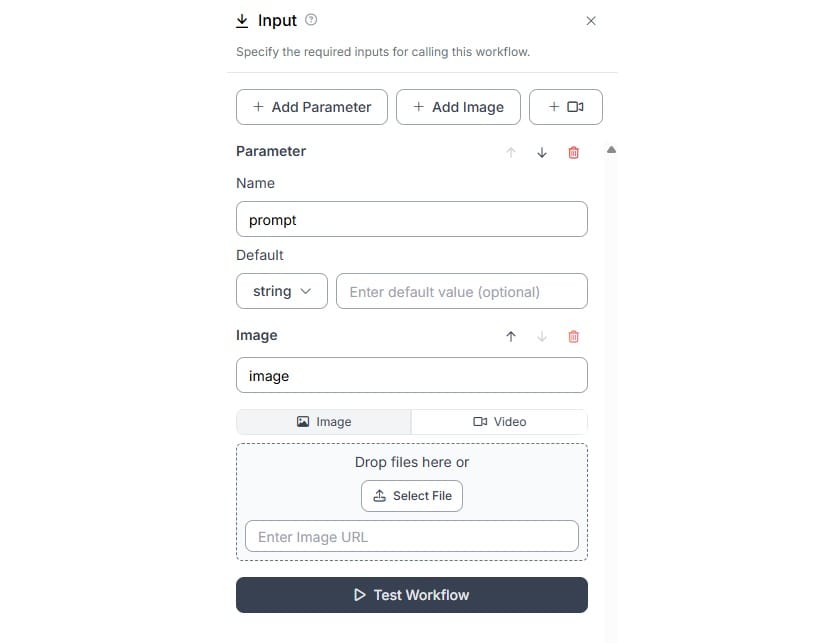Click the disabled up arrow in Parameter row
Viewport: 826px width, 643px height.
pyautogui.click(x=510, y=153)
